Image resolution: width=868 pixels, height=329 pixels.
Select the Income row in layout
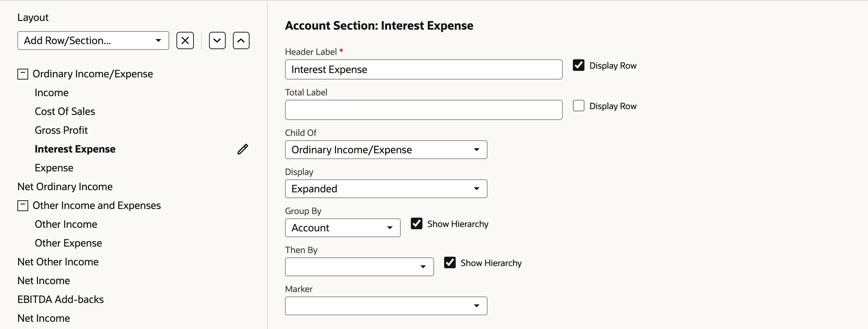[52, 93]
